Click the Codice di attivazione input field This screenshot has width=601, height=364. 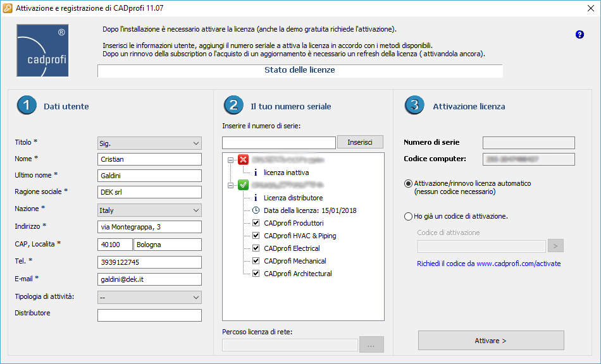[481, 246]
